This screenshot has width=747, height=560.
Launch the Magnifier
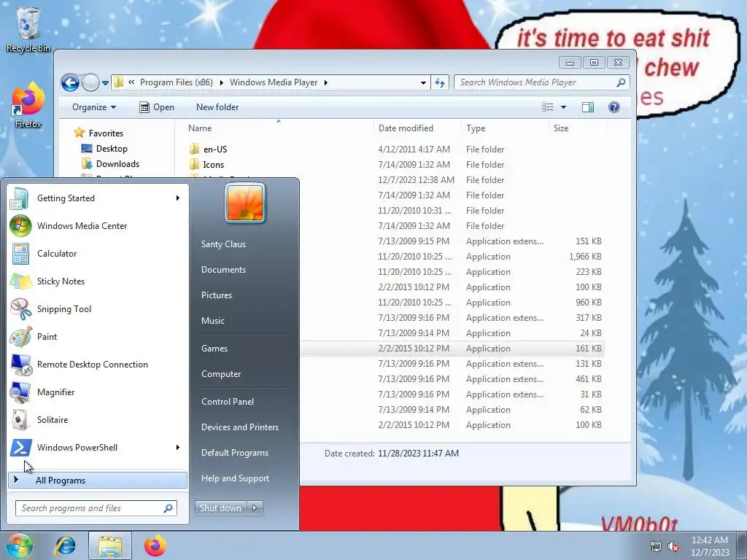98,392
